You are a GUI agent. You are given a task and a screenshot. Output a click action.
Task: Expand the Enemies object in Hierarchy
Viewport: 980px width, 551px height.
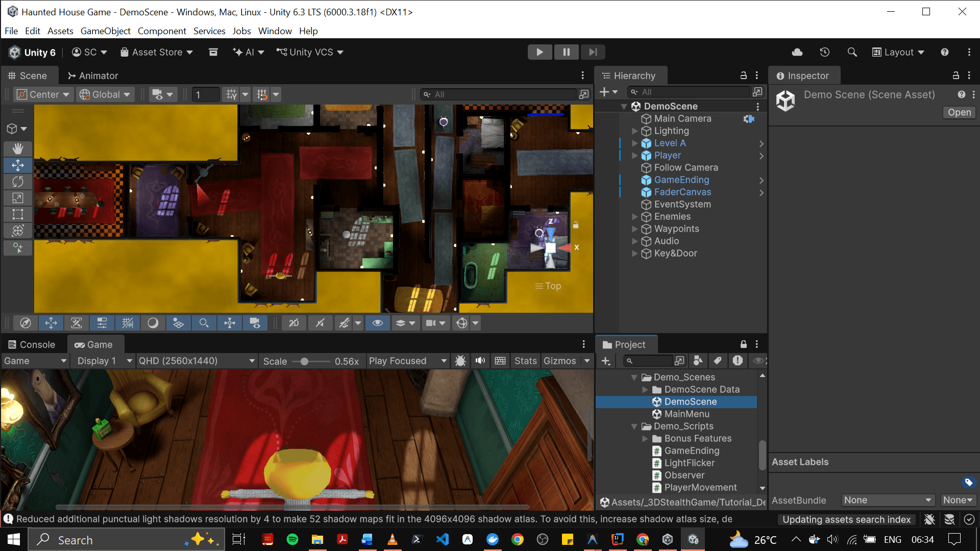(635, 217)
